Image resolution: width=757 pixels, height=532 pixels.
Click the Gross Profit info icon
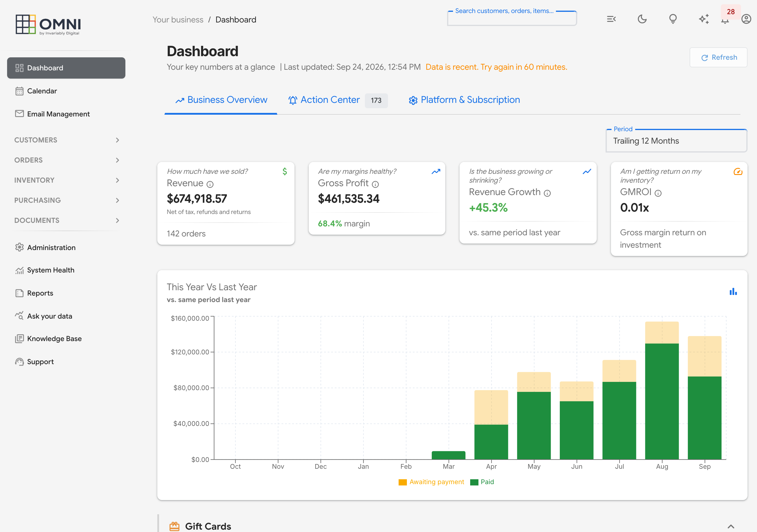click(375, 184)
